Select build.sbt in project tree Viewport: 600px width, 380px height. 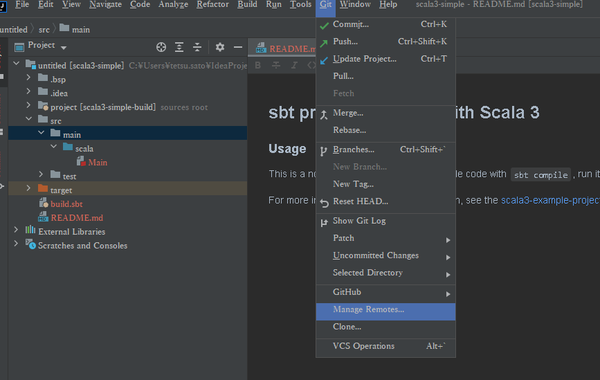(x=67, y=204)
